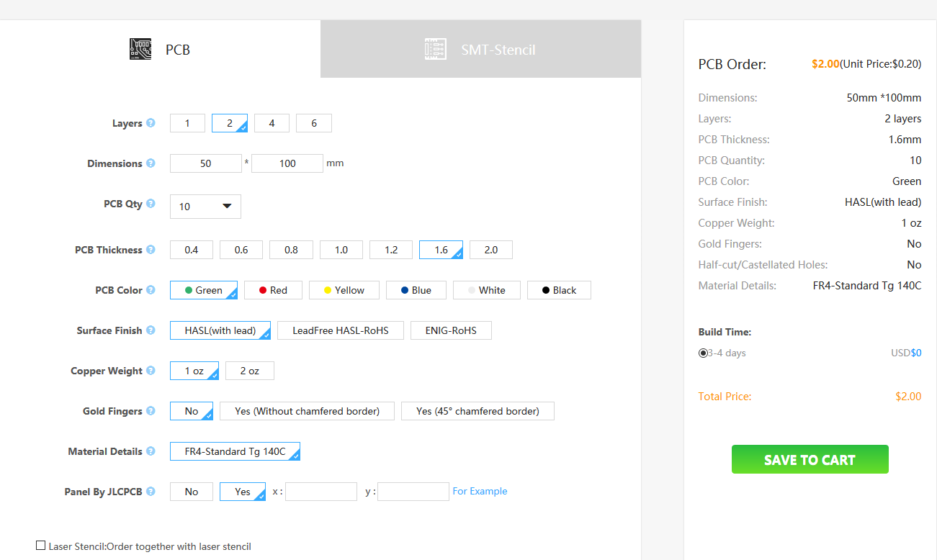
Task: Select ENIG-RoHS surface finish
Action: pos(451,330)
